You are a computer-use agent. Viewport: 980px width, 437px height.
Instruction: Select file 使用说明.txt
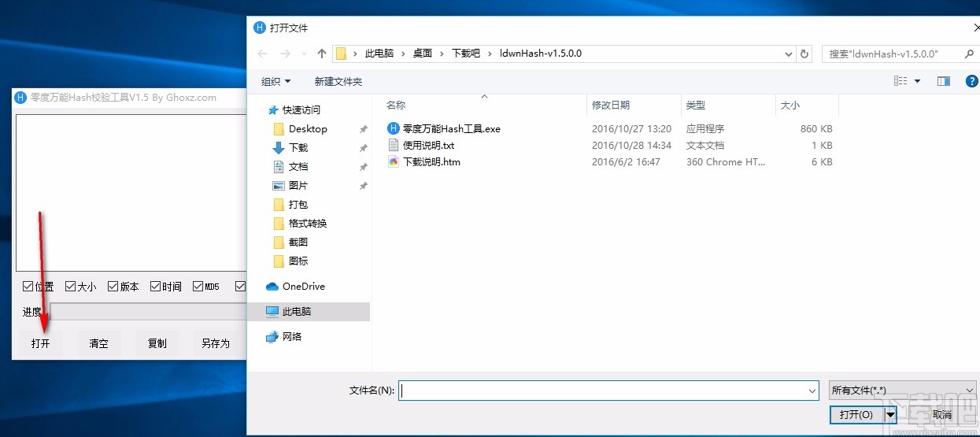point(428,145)
